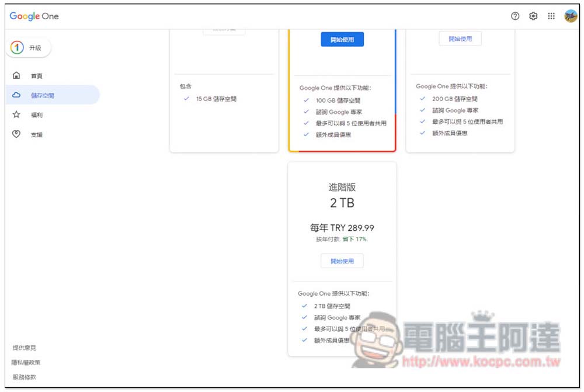Viewport: 584px width, 392px height.
Task: Open 福利 in sidebar
Action: pyautogui.click(x=36, y=115)
